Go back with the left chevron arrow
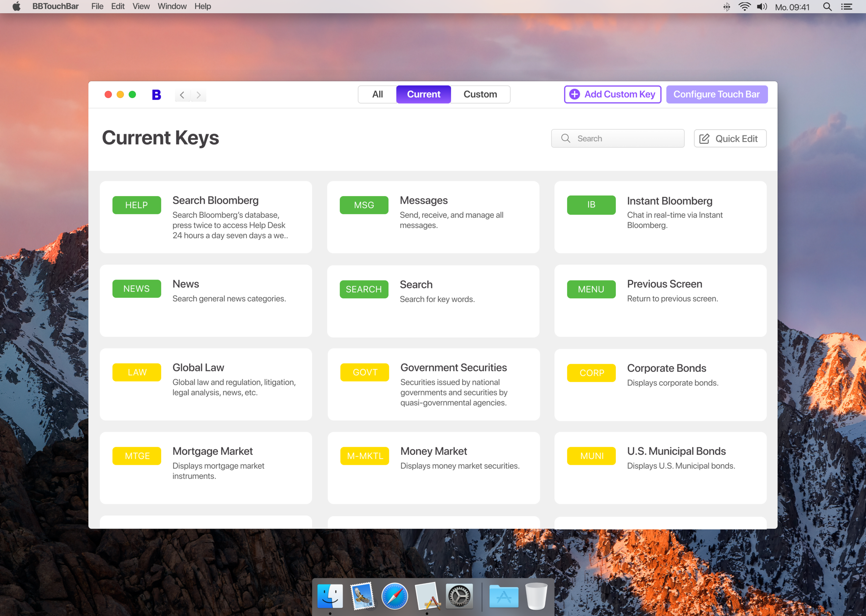 (x=182, y=95)
